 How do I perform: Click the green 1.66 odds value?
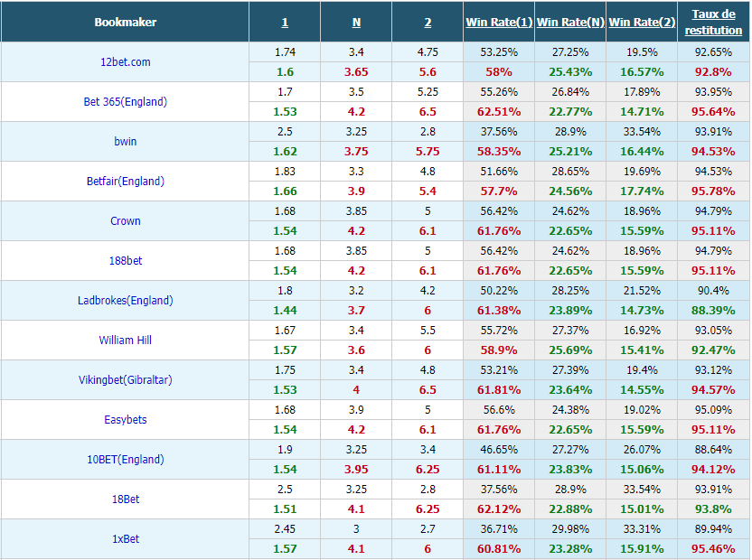tap(285, 191)
